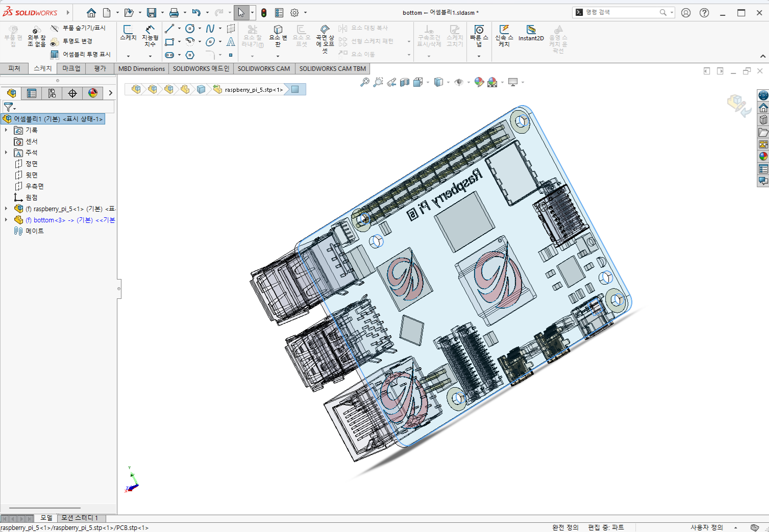Select the Polygon sketch tool
Image resolution: width=769 pixels, height=532 pixels.
(190, 55)
